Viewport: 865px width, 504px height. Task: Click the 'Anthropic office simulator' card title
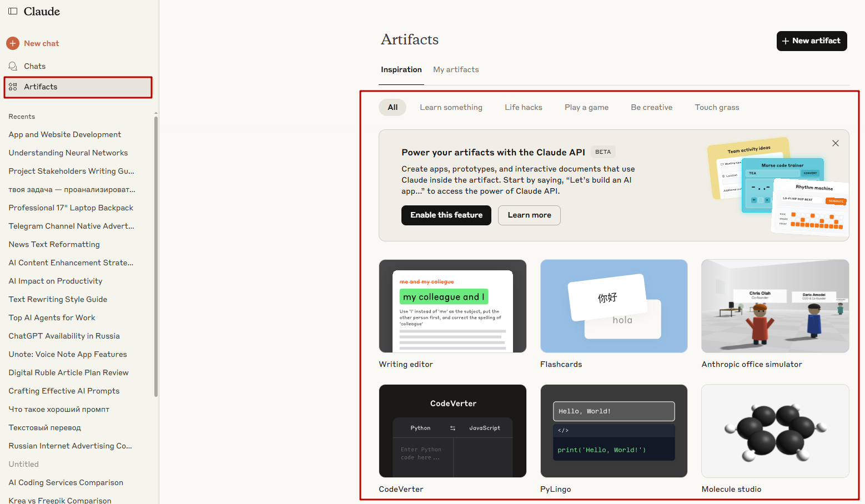point(752,364)
